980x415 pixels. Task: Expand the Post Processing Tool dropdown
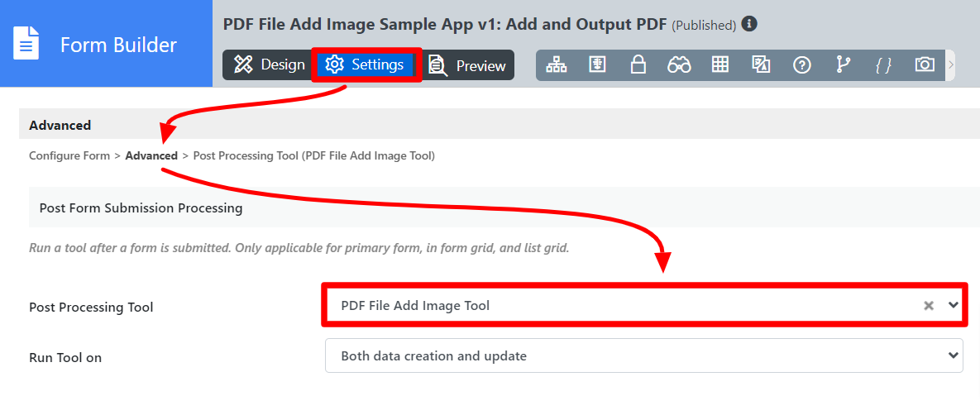(953, 305)
